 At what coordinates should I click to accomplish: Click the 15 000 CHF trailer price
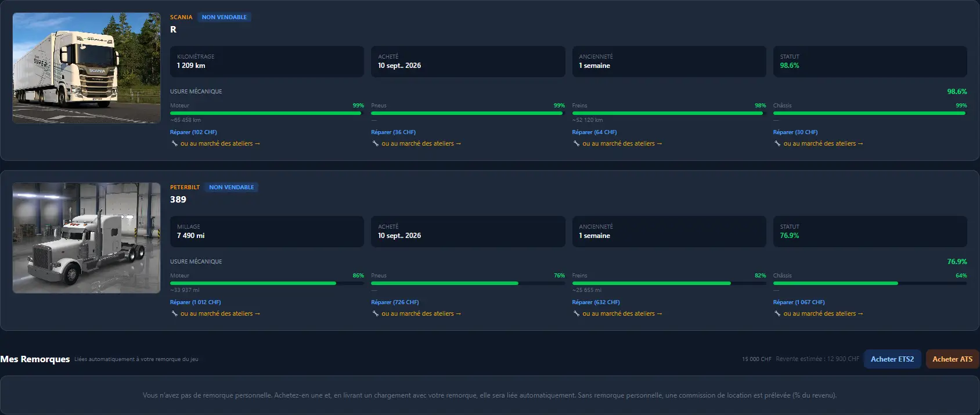[756, 359]
